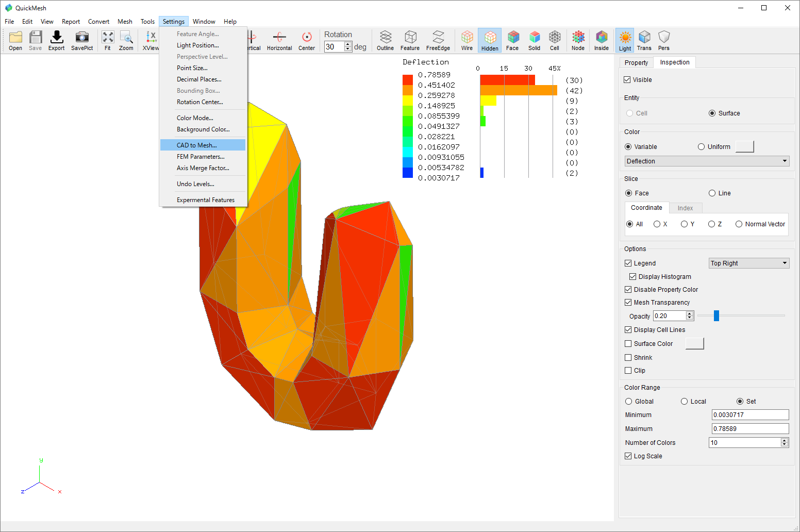The height and width of the screenshot is (532, 800).
Task: Click the Rotation degree input field
Action: [x=334, y=46]
